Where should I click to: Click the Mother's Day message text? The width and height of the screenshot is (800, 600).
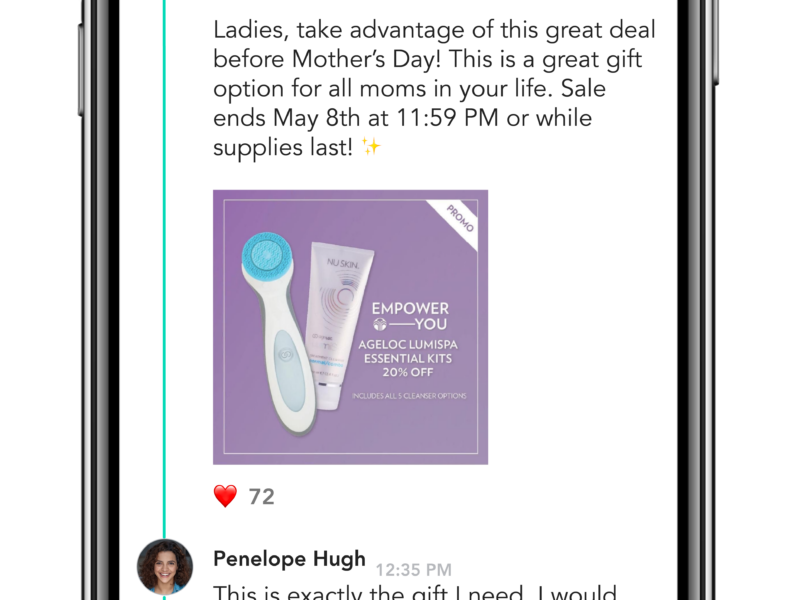point(434,89)
